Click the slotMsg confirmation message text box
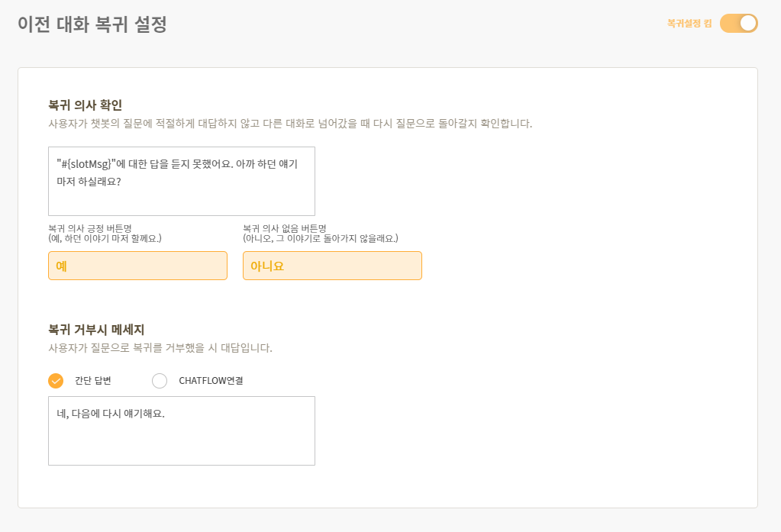Screen dimensions: 781x532 [182, 182]
